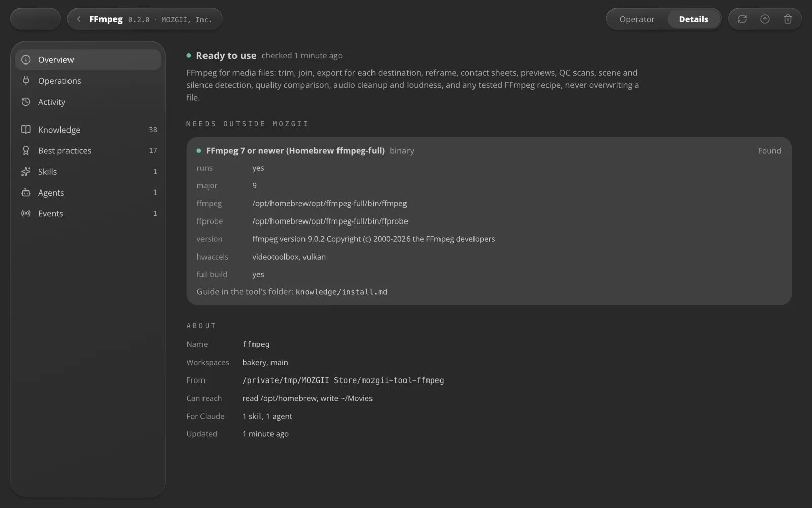Go to the Activity section
The width and height of the screenshot is (812, 508).
click(88, 102)
